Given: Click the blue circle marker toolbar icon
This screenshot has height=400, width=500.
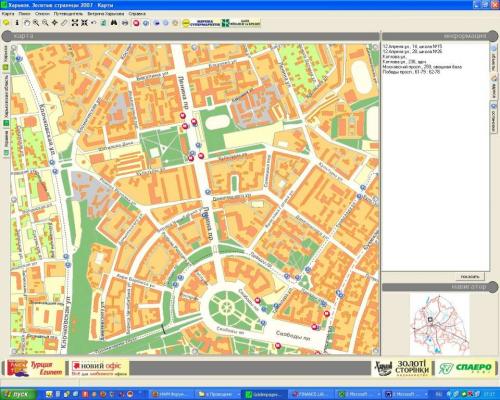Looking at the screenshot, I should coord(146,23).
